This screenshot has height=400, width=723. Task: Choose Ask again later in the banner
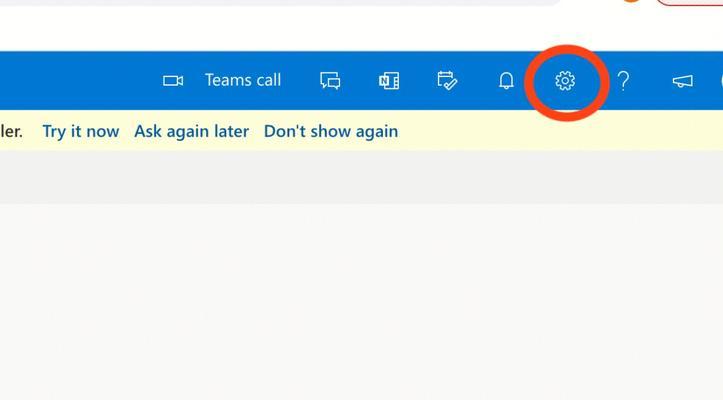tap(191, 131)
